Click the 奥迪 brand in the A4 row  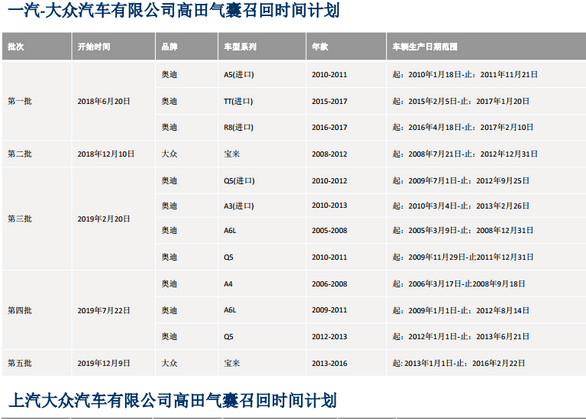point(169,284)
